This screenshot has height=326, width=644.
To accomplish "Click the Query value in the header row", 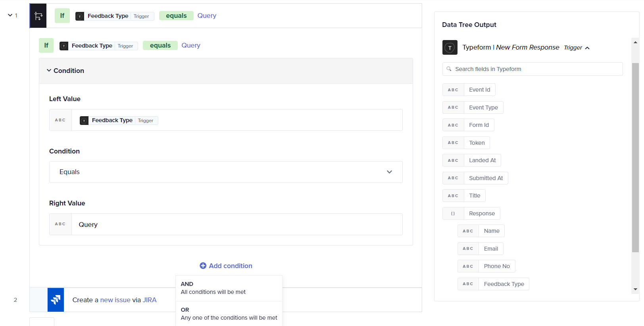I will (x=207, y=16).
